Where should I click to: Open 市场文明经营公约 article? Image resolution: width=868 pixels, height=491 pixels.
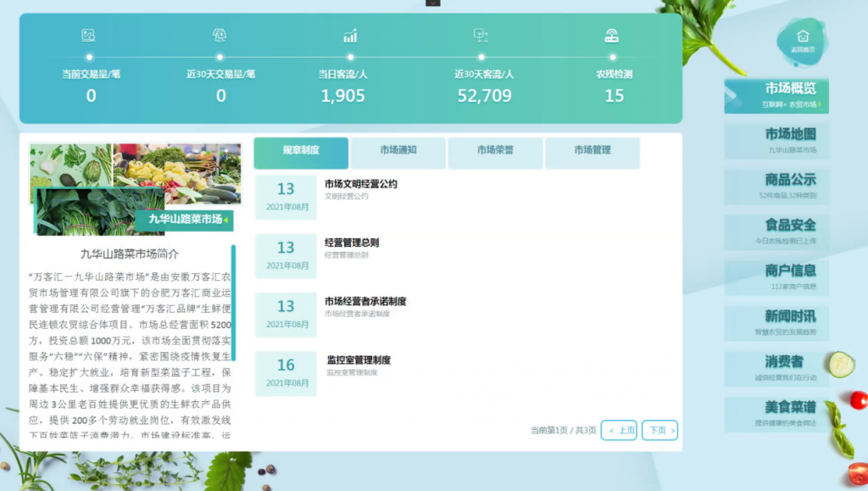pos(360,184)
